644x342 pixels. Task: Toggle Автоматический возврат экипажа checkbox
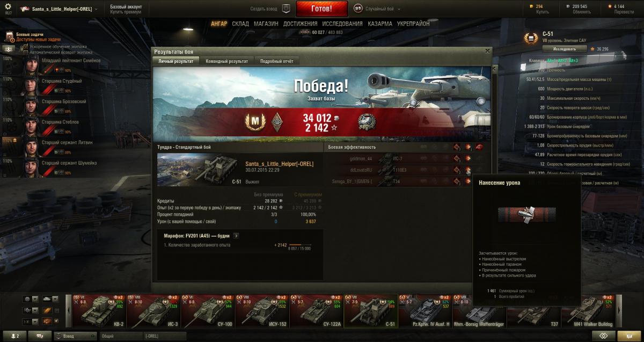[x=26, y=53]
